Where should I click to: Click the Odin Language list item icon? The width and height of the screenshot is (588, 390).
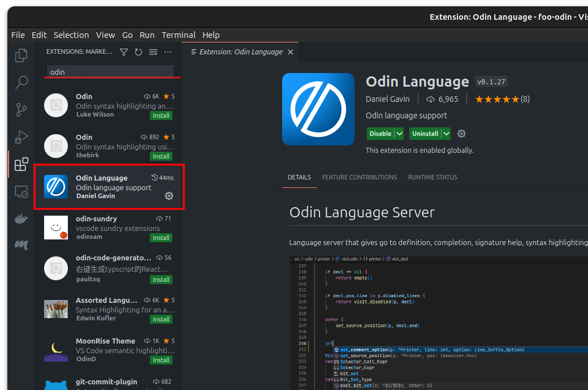click(x=56, y=187)
